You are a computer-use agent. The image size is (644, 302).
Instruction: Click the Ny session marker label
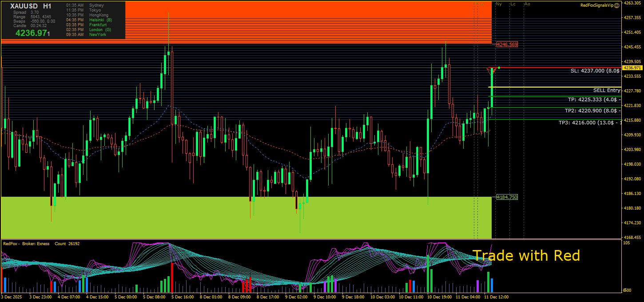point(499,4)
